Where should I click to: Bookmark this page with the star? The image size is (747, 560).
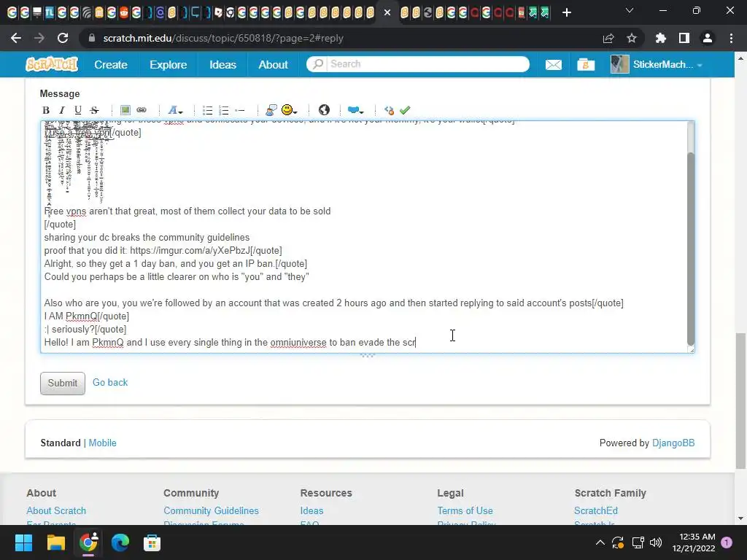point(632,38)
